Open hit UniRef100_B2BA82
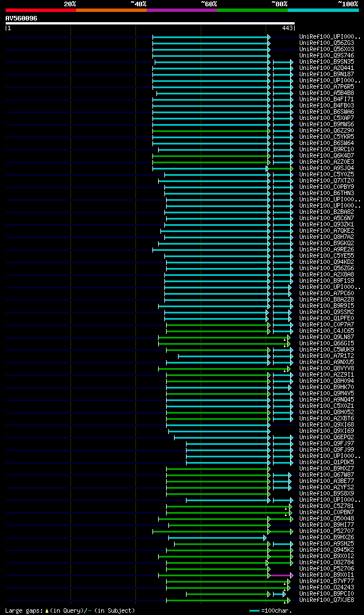Image resolution: width=364 pixels, height=615 pixels. [326, 213]
